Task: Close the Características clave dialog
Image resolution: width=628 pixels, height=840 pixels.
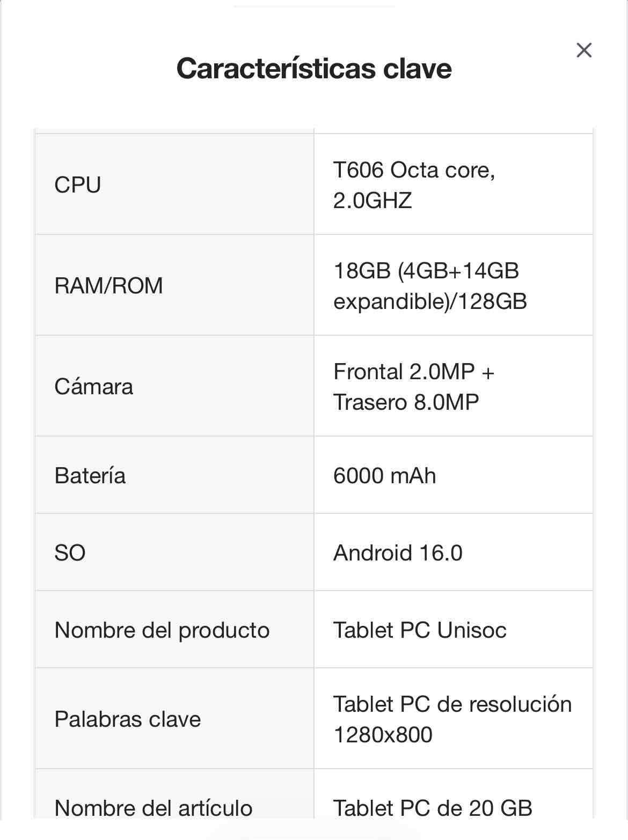Action: coord(583,50)
